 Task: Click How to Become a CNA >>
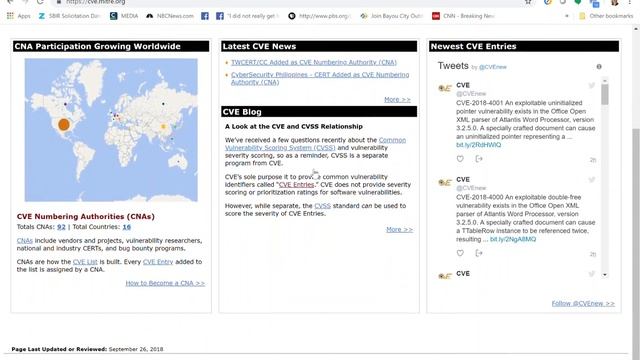[165, 283]
